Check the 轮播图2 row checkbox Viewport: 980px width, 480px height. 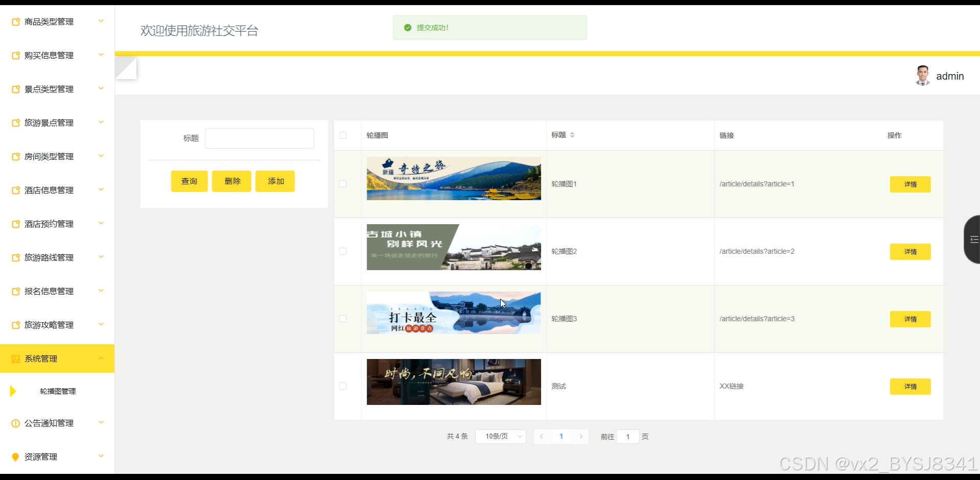(x=343, y=251)
